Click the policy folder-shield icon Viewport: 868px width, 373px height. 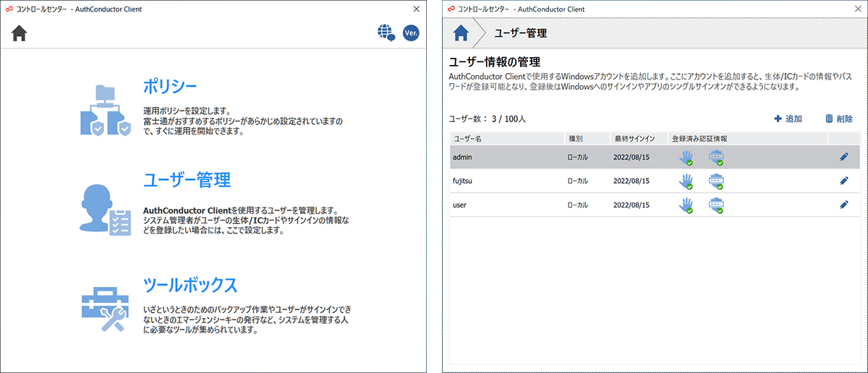[105, 110]
